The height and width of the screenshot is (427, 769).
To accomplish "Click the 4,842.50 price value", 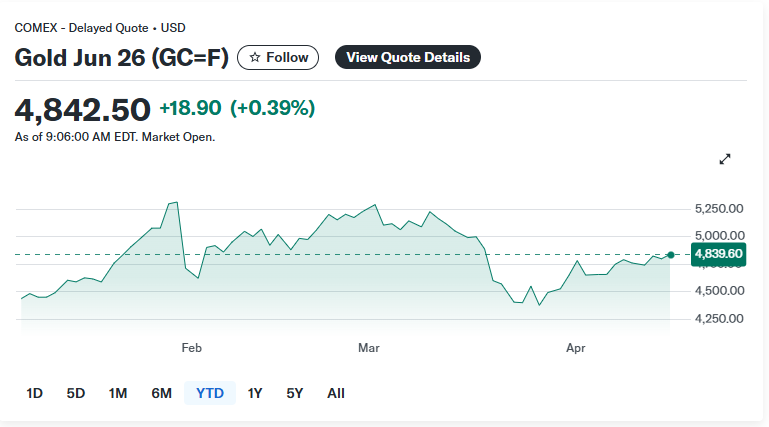I will pos(82,109).
